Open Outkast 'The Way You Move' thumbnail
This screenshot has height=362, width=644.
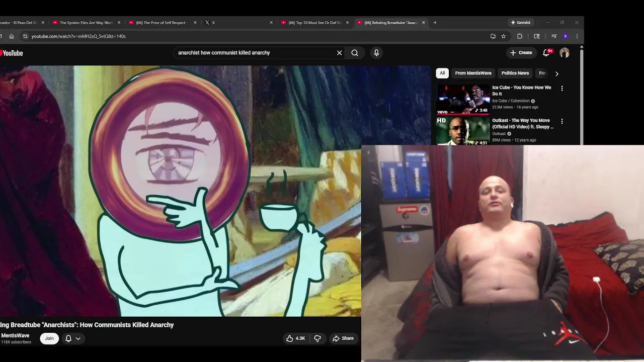[x=463, y=131]
